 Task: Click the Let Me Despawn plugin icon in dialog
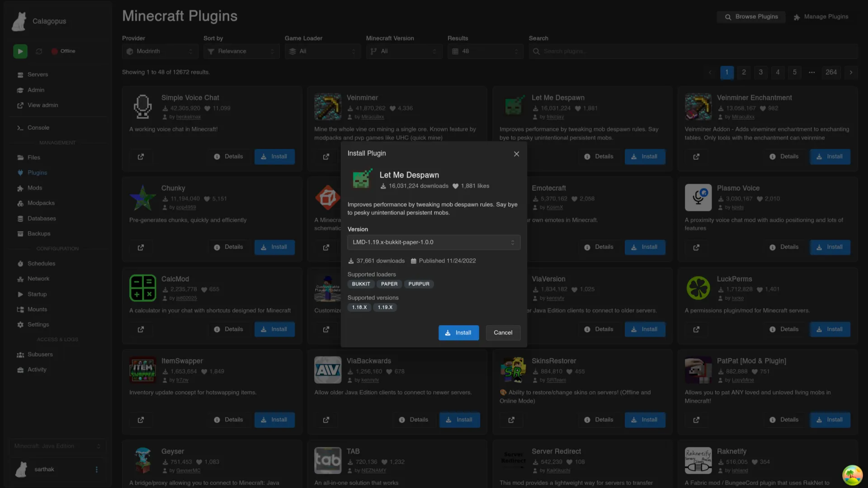coord(362,179)
